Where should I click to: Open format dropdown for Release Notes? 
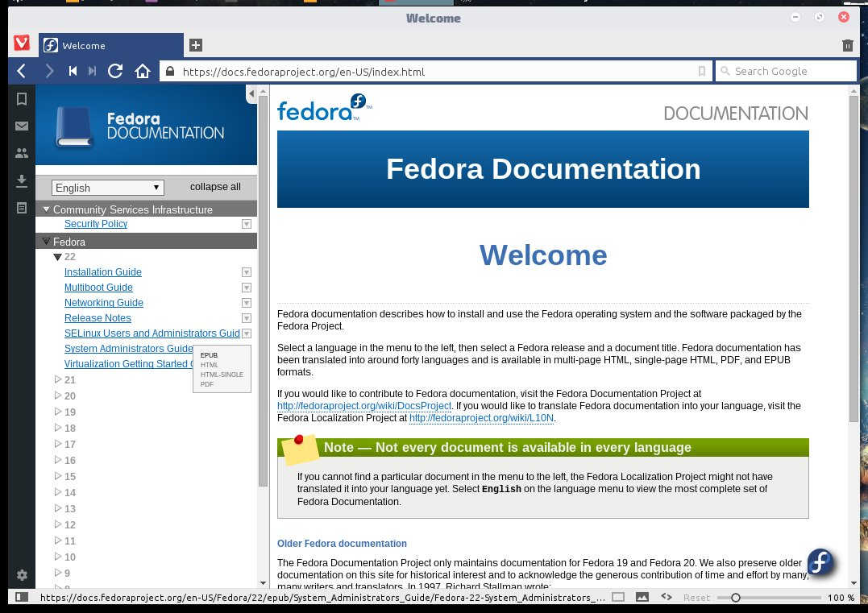(247, 318)
